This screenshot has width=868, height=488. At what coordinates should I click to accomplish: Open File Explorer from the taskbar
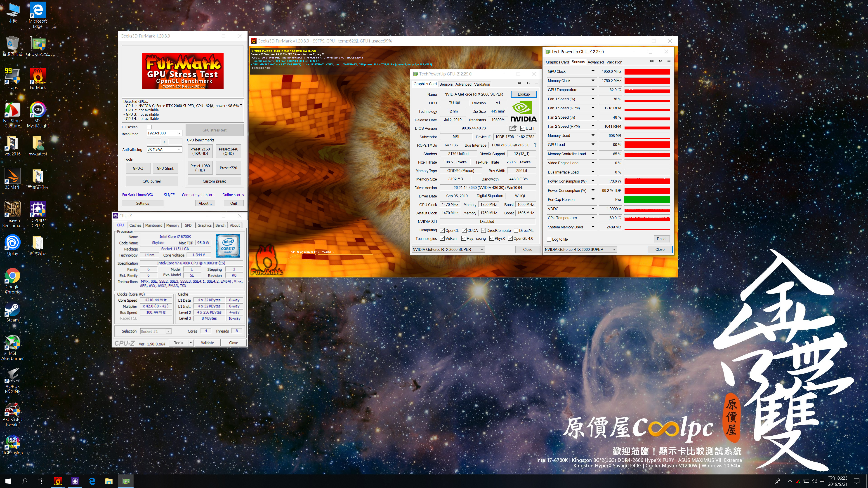pyautogui.click(x=109, y=481)
